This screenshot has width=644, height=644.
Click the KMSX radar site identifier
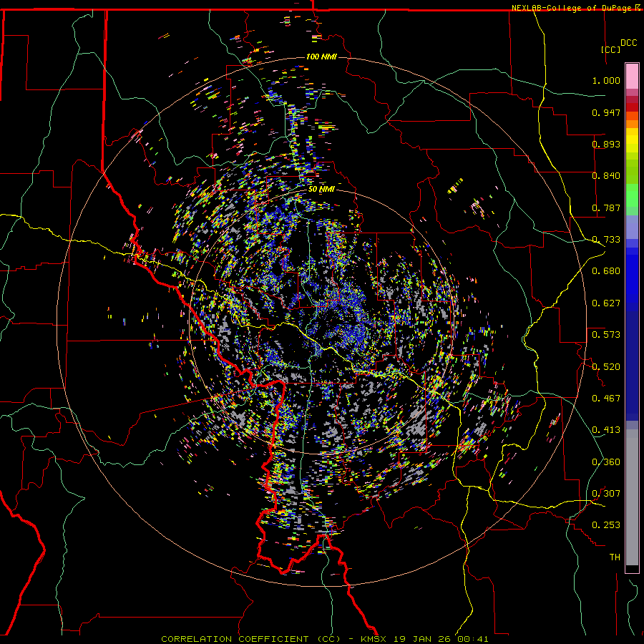(x=374, y=639)
